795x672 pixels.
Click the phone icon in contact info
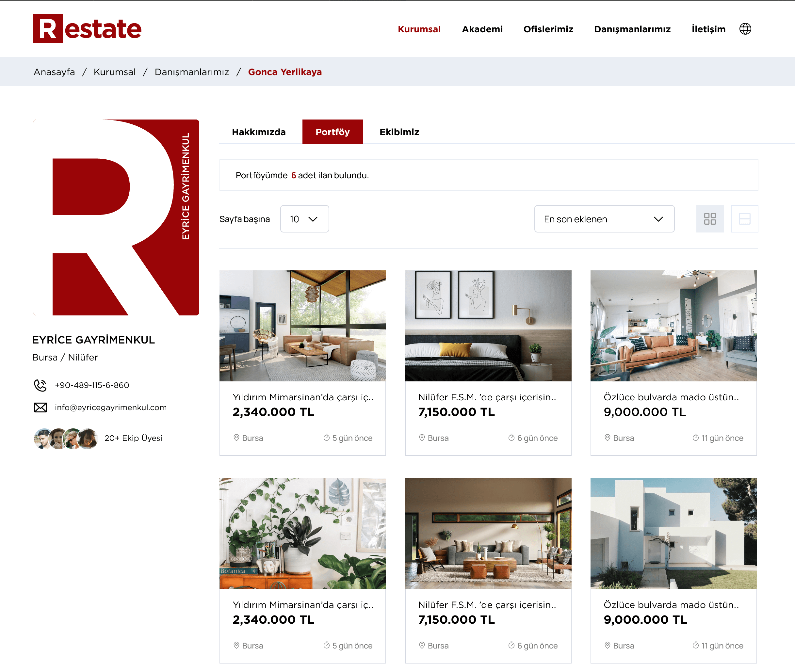pyautogui.click(x=41, y=385)
